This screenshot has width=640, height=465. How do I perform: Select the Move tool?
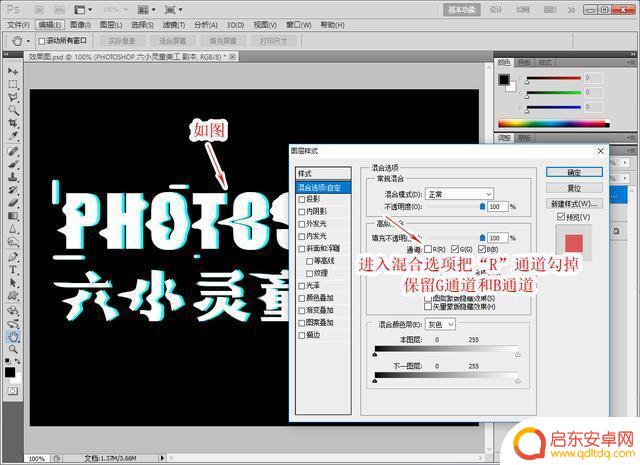[13, 71]
